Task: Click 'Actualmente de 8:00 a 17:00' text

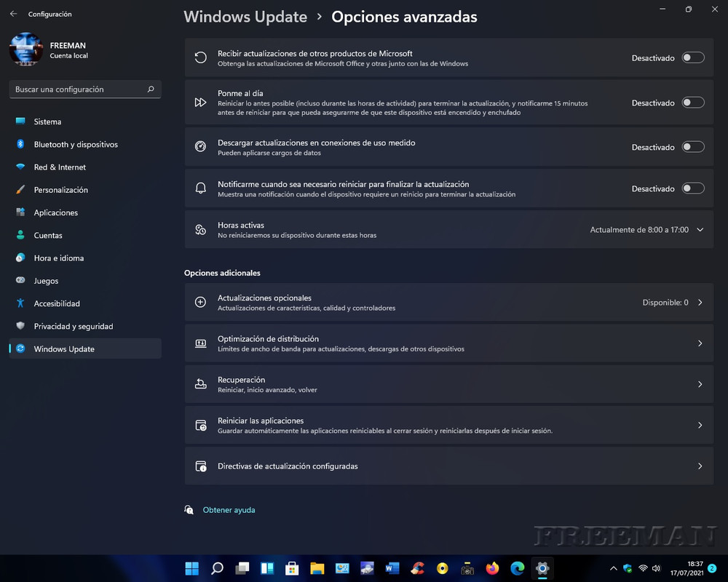Action: coord(639,230)
